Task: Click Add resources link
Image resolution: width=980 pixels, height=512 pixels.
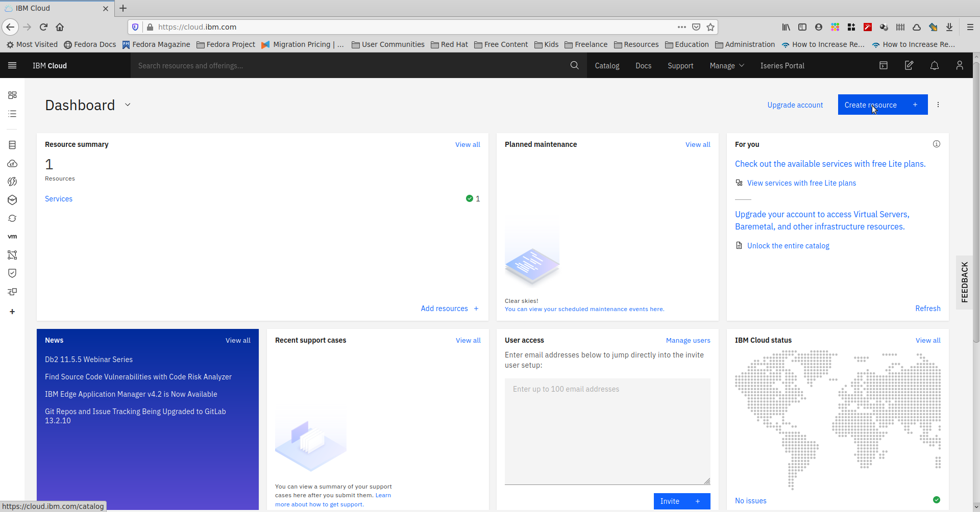Action: pyautogui.click(x=450, y=309)
